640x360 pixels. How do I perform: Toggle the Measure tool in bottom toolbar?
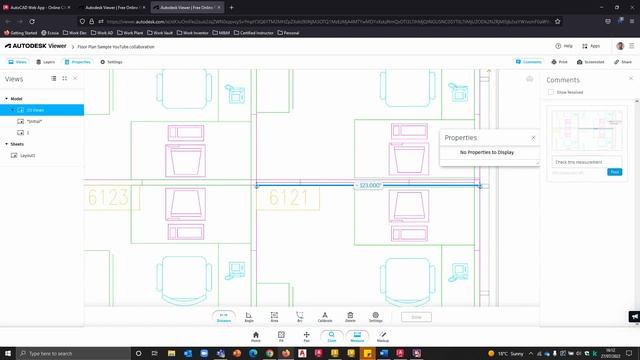pos(357,336)
